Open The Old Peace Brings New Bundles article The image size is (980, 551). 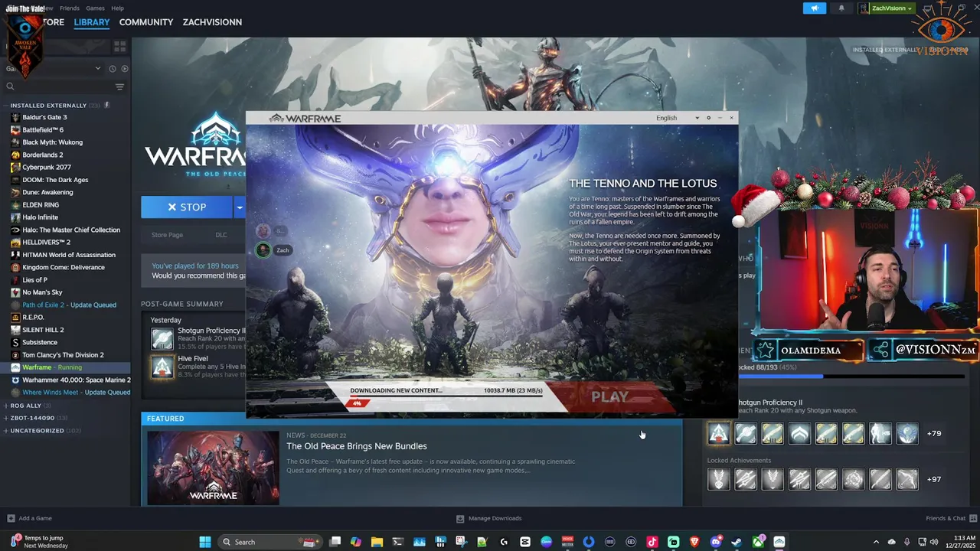point(357,446)
